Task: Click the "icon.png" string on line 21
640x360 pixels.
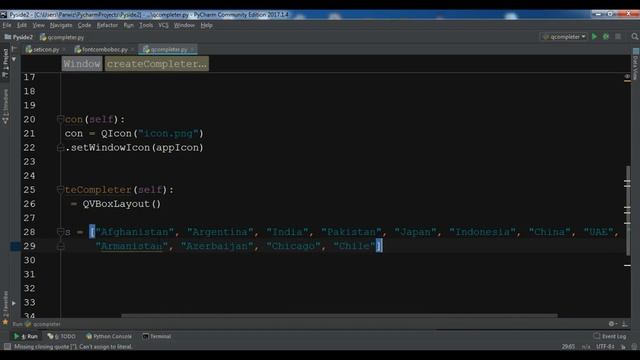Action: tap(168, 133)
